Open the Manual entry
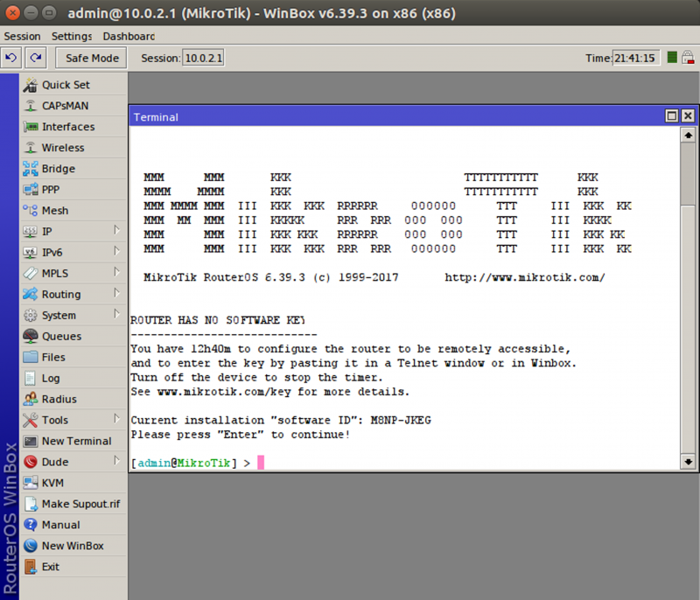700x600 pixels. [x=73, y=525]
